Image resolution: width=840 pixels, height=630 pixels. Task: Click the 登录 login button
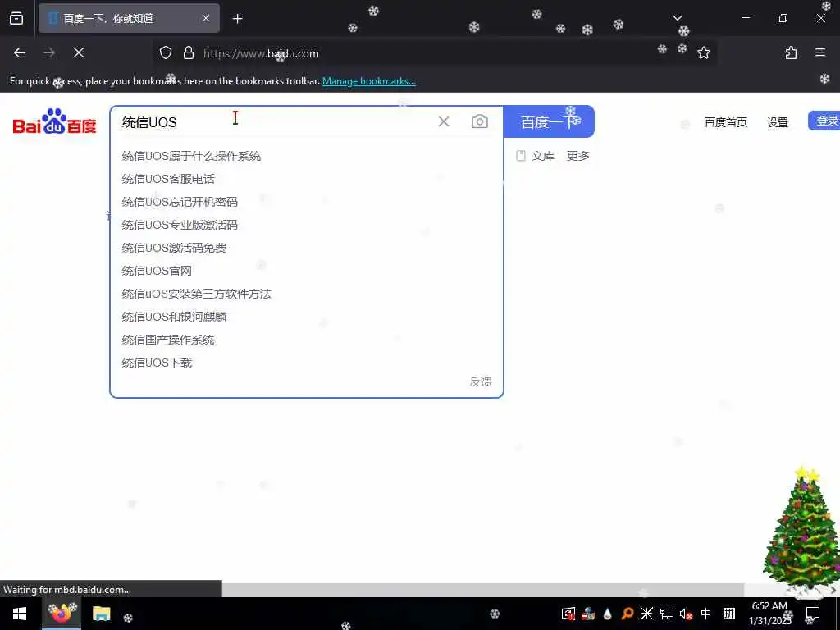824,121
